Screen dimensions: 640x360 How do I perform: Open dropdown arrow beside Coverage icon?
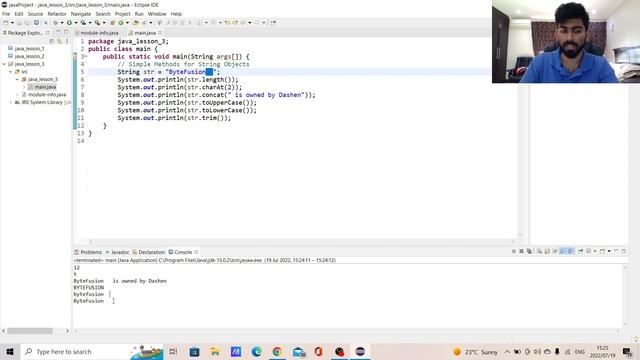[90, 23]
